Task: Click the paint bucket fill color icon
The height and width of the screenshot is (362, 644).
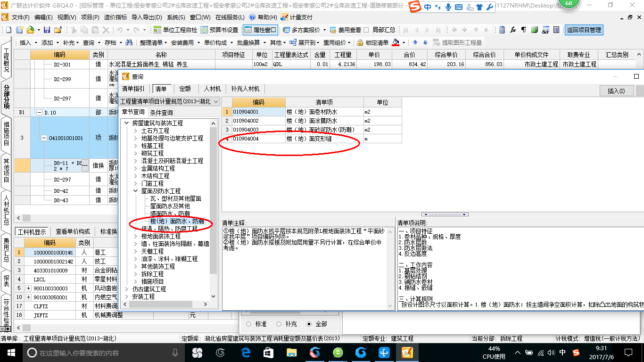Action: pos(396,42)
